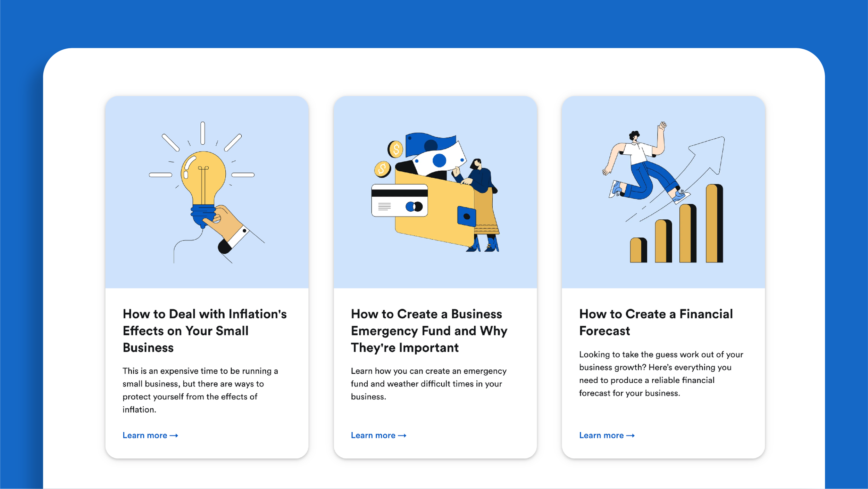Click Learn more link on the financial forecast card
The image size is (868, 489).
point(601,435)
